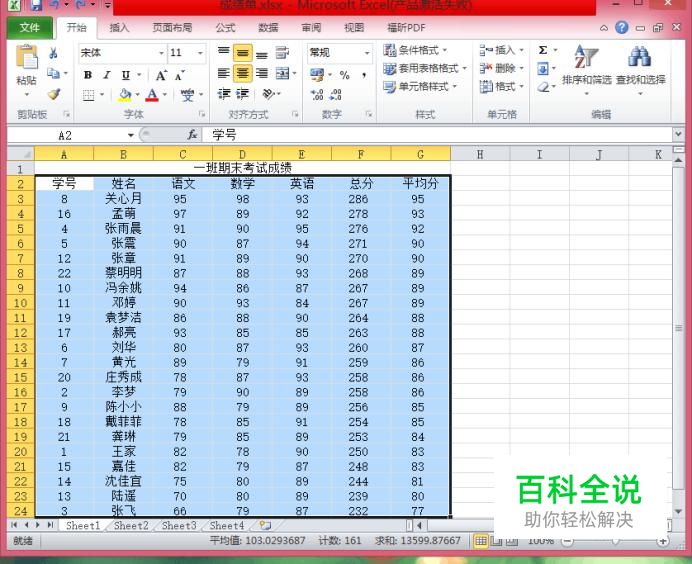The height and width of the screenshot is (564, 692).
Task: Increase decimal places
Action: coord(317,94)
